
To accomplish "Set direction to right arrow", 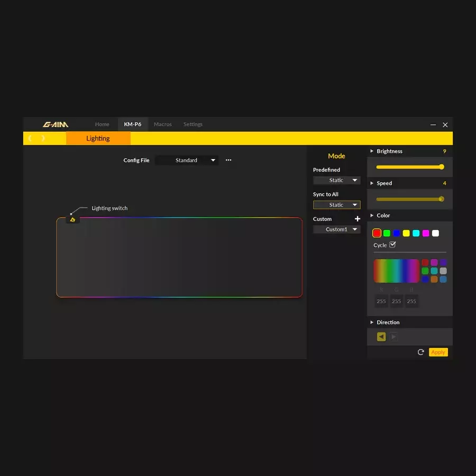I will point(393,337).
